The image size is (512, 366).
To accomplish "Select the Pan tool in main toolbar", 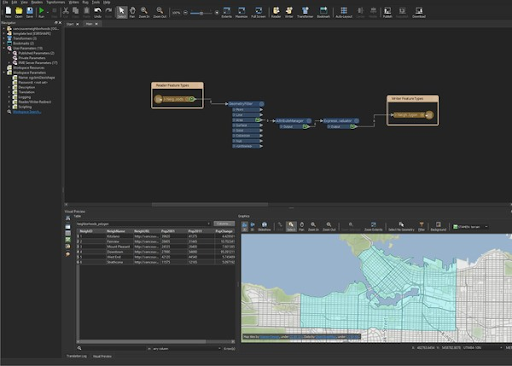I will click(x=132, y=12).
